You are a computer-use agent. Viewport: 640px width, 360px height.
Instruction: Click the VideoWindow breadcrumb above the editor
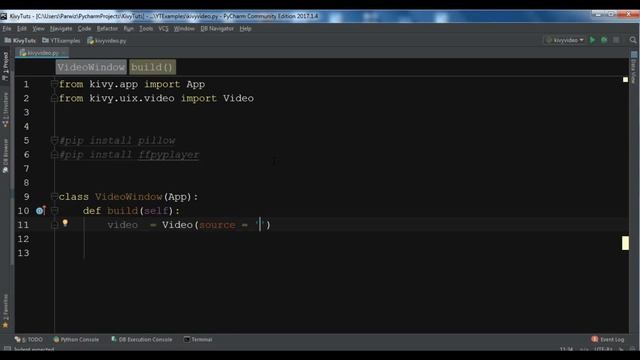point(91,67)
